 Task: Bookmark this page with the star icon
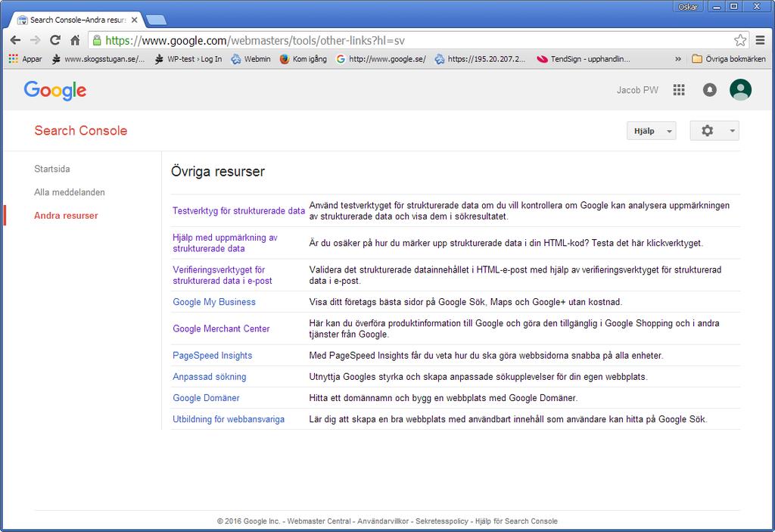(x=740, y=40)
